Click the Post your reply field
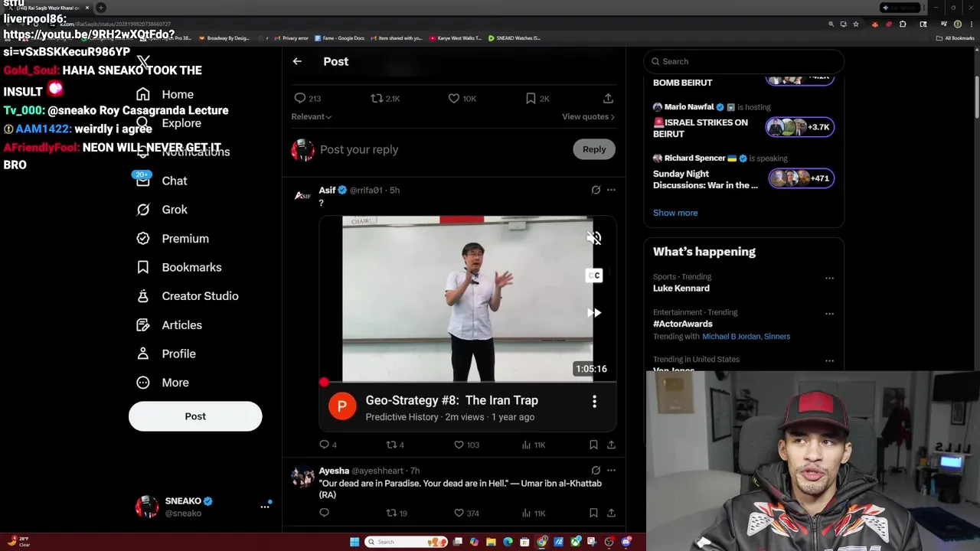980x551 pixels. [443, 149]
